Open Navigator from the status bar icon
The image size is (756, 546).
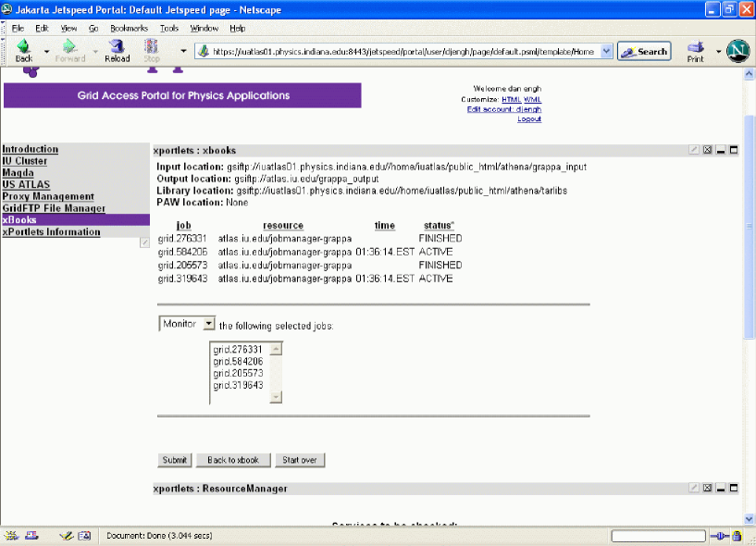(x=12, y=536)
